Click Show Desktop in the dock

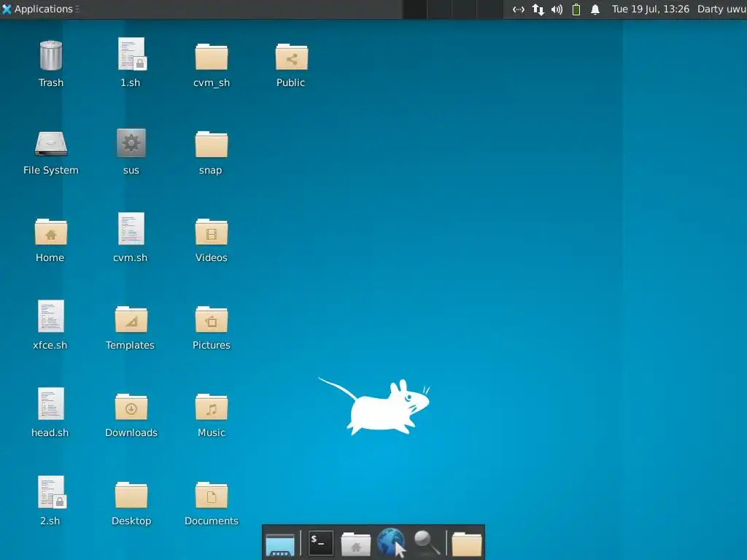point(280,544)
